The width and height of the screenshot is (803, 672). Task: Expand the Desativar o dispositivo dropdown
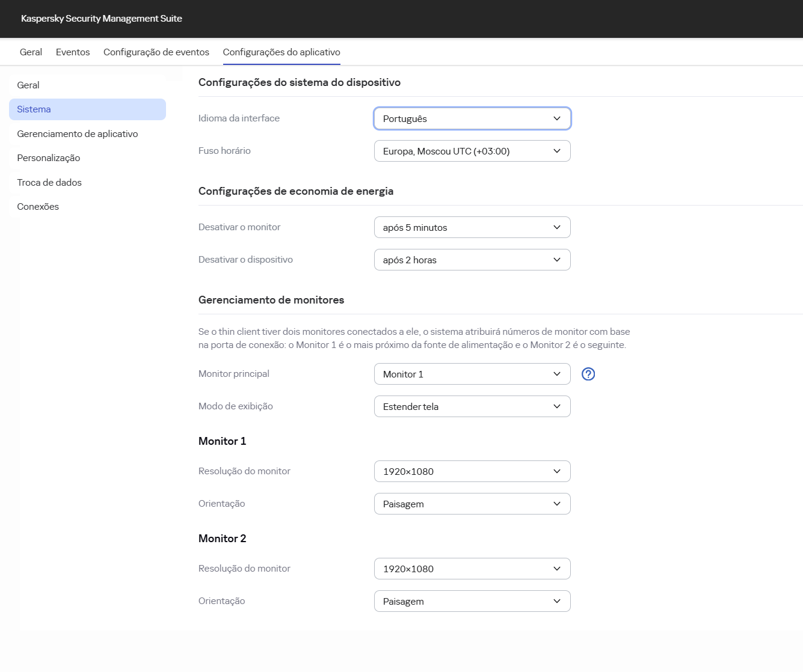(x=472, y=259)
